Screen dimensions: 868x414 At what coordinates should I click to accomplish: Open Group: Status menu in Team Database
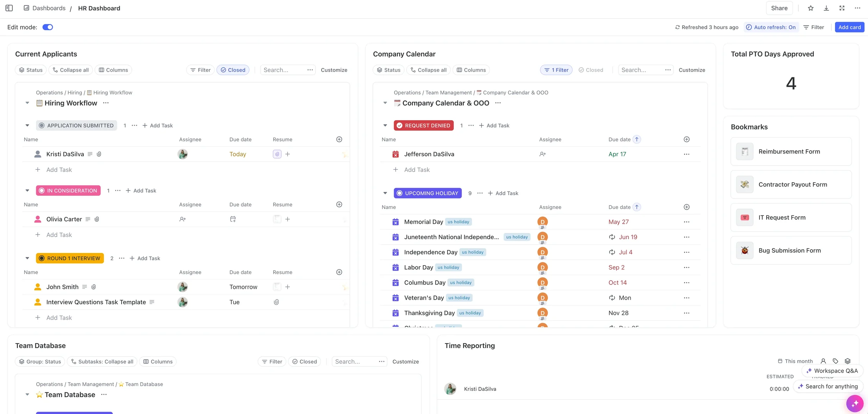click(40, 362)
